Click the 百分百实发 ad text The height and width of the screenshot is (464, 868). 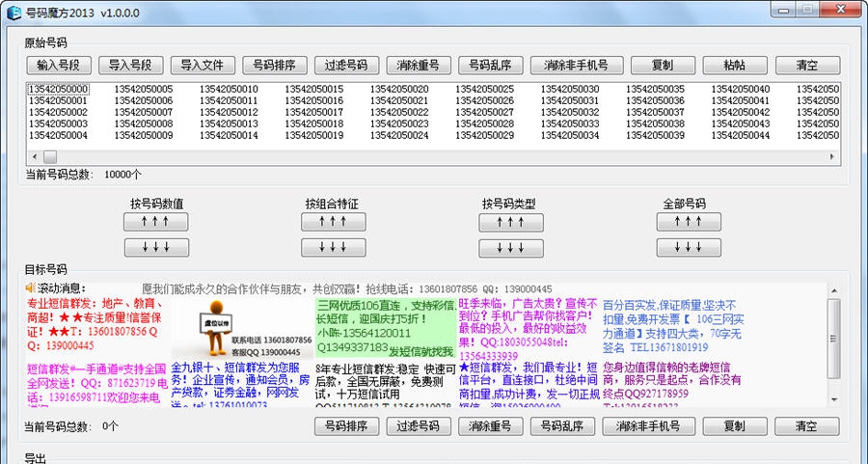tap(673, 326)
